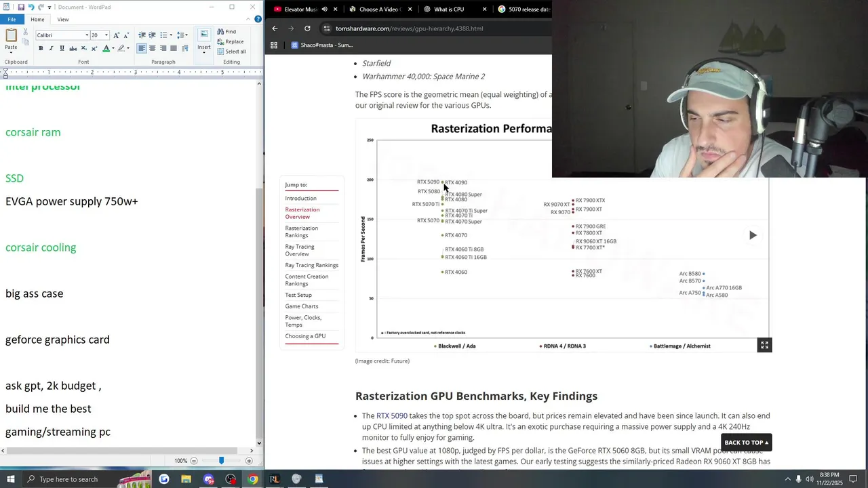Save the WordPad document via quick access
Viewport: 868px width, 488px height.
pyautogui.click(x=21, y=7)
